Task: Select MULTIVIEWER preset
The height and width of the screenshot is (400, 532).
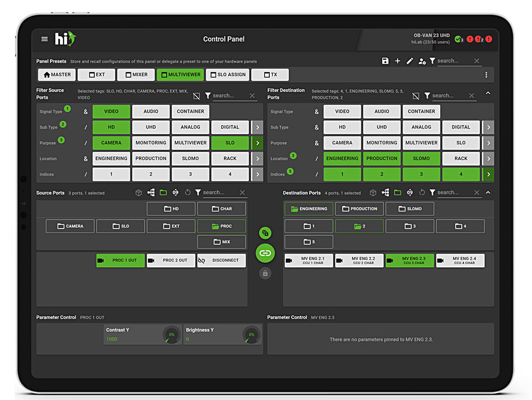Action: click(180, 75)
